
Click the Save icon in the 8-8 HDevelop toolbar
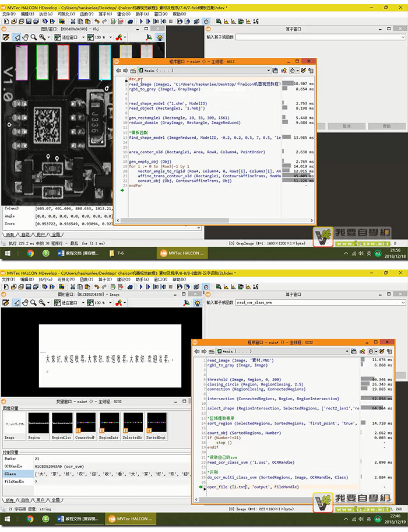pyautogui.click(x=29, y=287)
